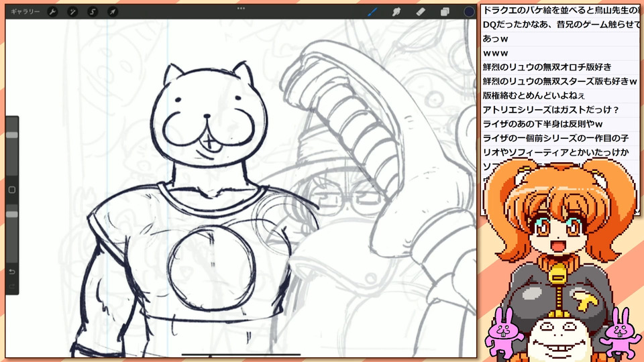Screen dimensions: 644x362
Task: Click chat message starting 'ドラクエのパケ絵'
Action: click(560, 10)
